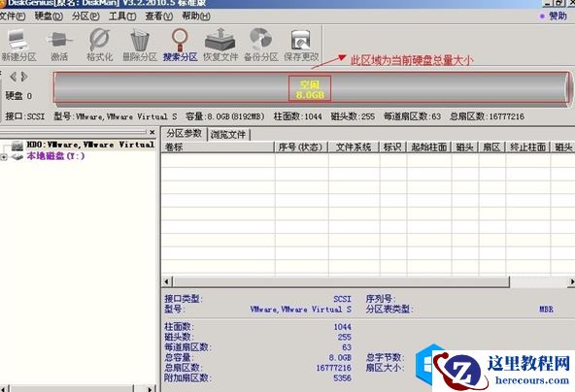Click tree panel right scroll arrow
The image size is (575, 392).
151,388
